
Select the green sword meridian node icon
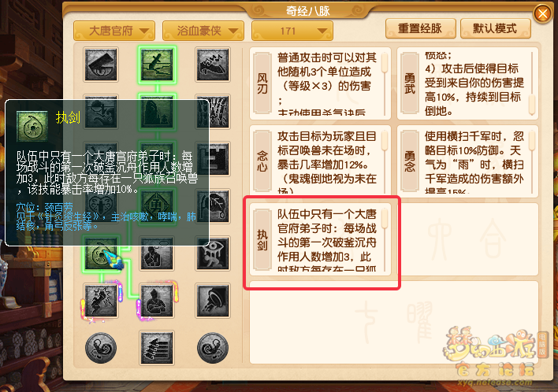coord(157,65)
